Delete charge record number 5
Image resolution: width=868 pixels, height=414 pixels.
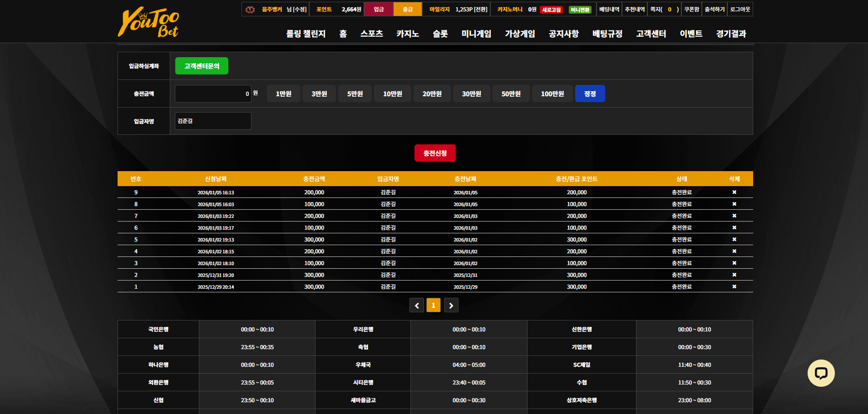point(734,240)
